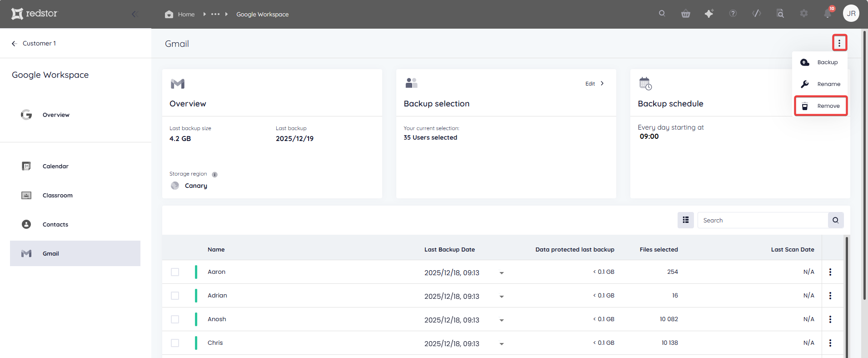Click the page vertical scrollbar
The image size is (868, 358).
pyautogui.click(x=864, y=165)
